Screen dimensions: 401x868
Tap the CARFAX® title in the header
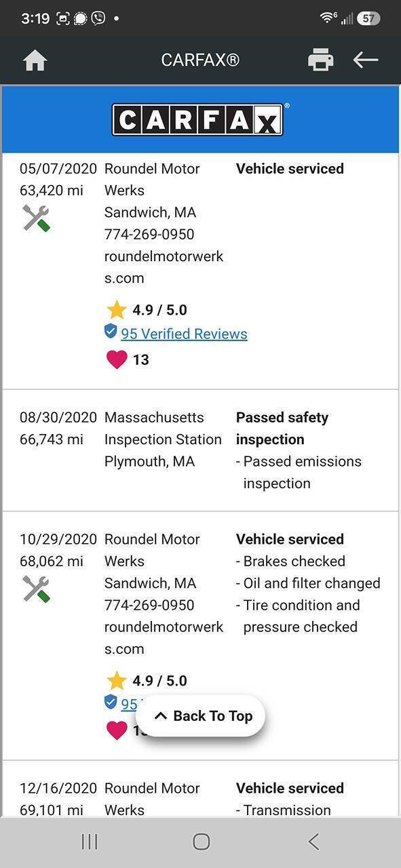click(200, 60)
